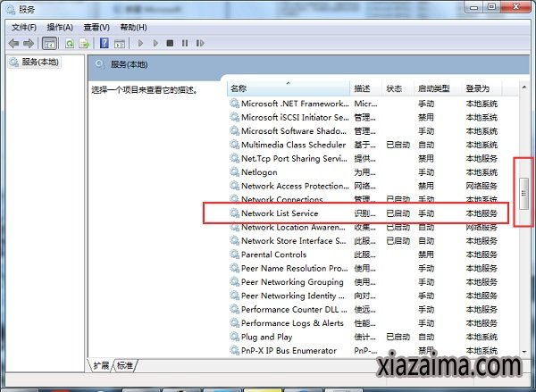536x392 pixels.
Task: Refresh the services list from the toolbar
Action: tap(70, 43)
